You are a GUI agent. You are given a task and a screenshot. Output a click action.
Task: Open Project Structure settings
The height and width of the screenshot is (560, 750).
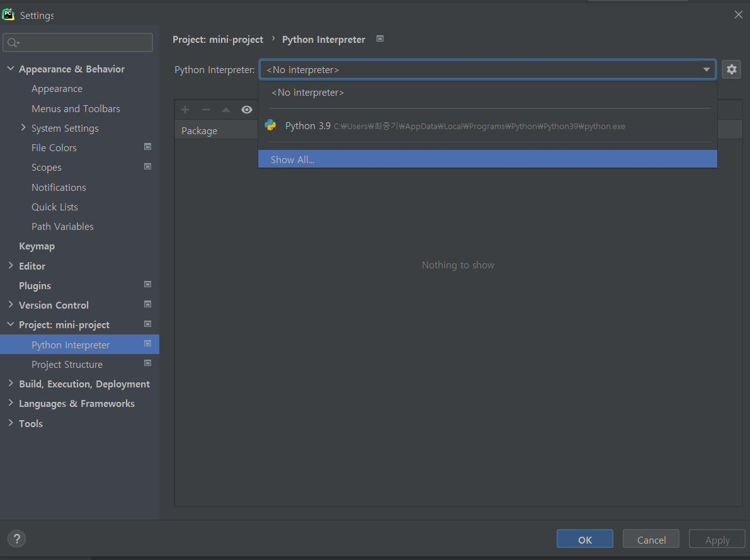point(67,365)
